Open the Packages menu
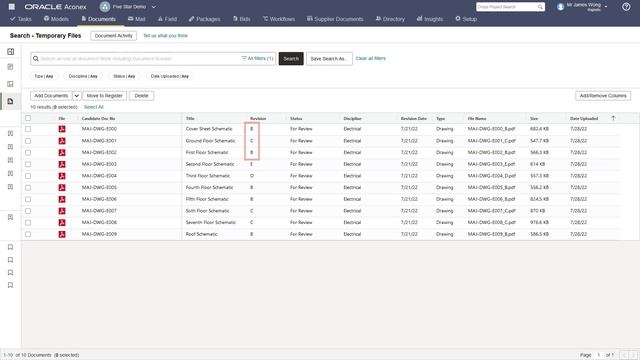640x360 pixels. (204, 19)
